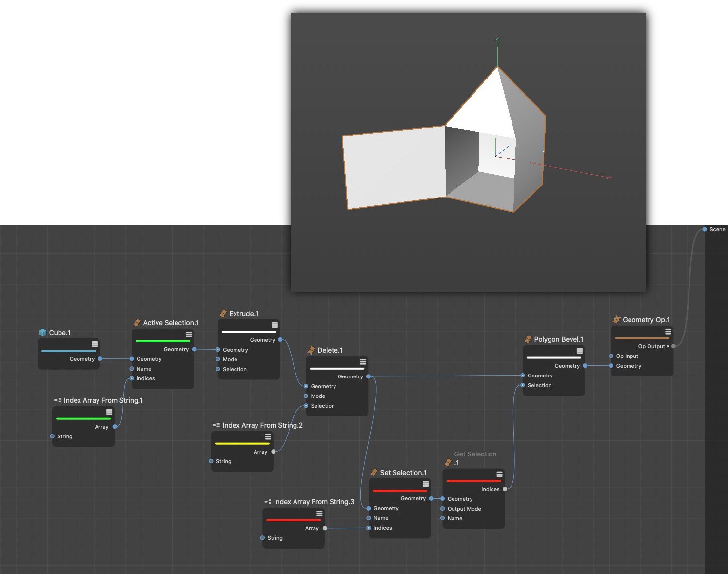Screen dimensions: 728x574
Task: Click the Cube.1 node cube icon
Action: coord(42,333)
